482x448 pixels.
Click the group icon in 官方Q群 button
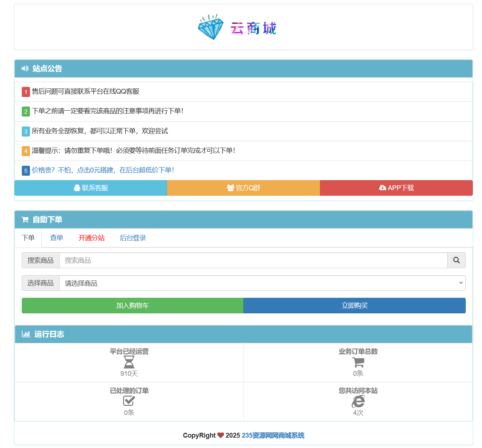click(x=231, y=188)
